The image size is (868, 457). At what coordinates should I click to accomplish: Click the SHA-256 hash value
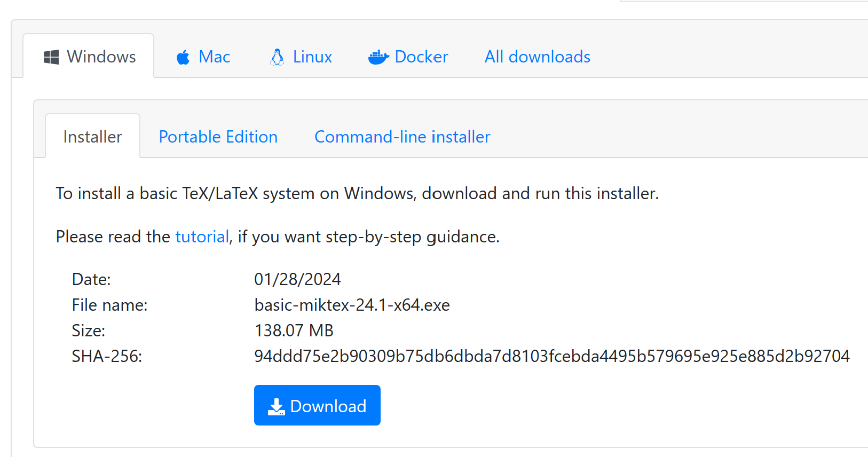click(551, 356)
